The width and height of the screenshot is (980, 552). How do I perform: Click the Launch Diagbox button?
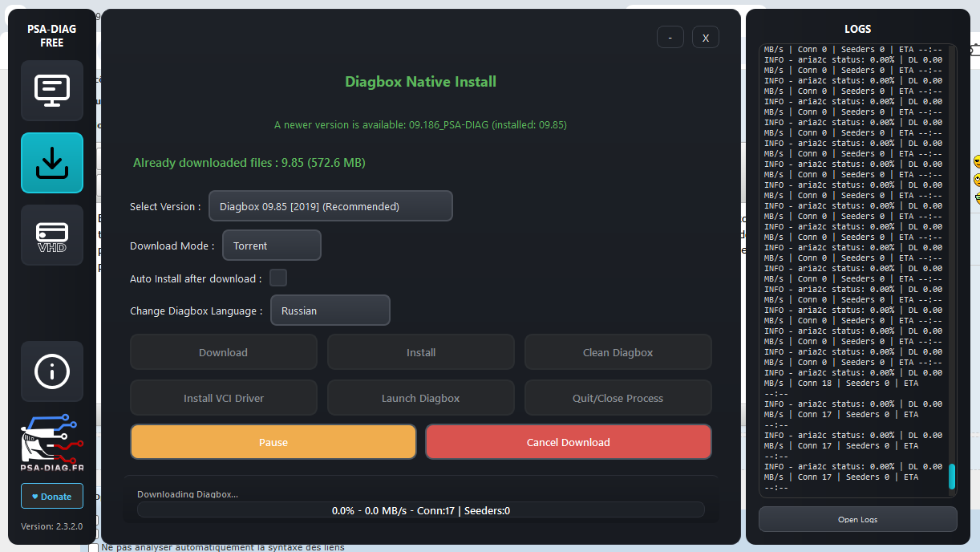click(x=421, y=398)
